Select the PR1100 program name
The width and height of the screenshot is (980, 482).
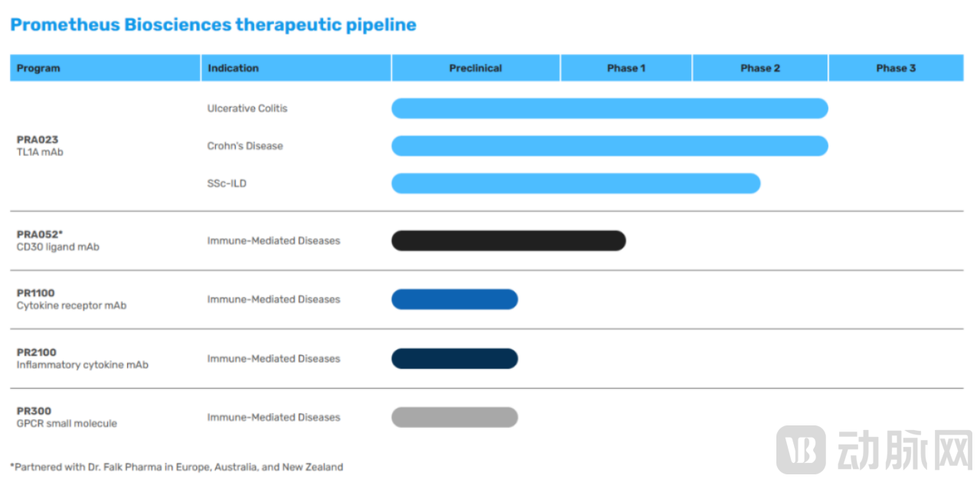tap(36, 293)
